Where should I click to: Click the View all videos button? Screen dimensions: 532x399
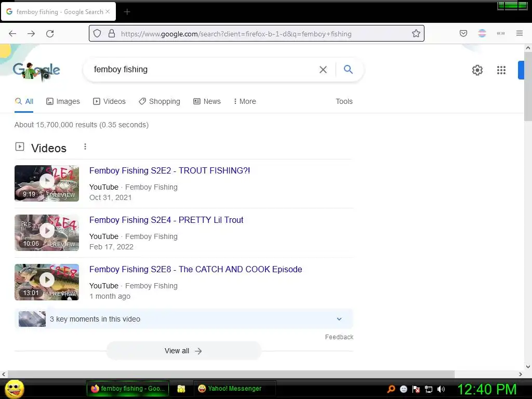click(183, 351)
